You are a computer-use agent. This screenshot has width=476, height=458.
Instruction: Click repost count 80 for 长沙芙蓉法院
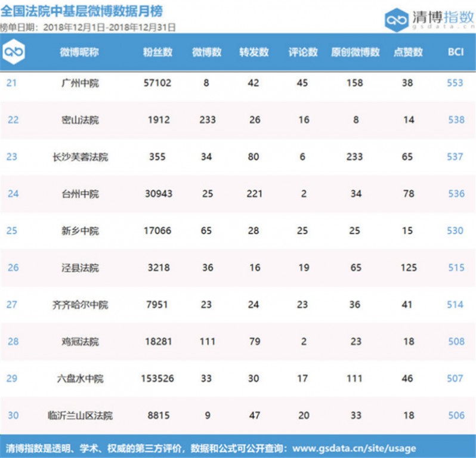point(253,157)
